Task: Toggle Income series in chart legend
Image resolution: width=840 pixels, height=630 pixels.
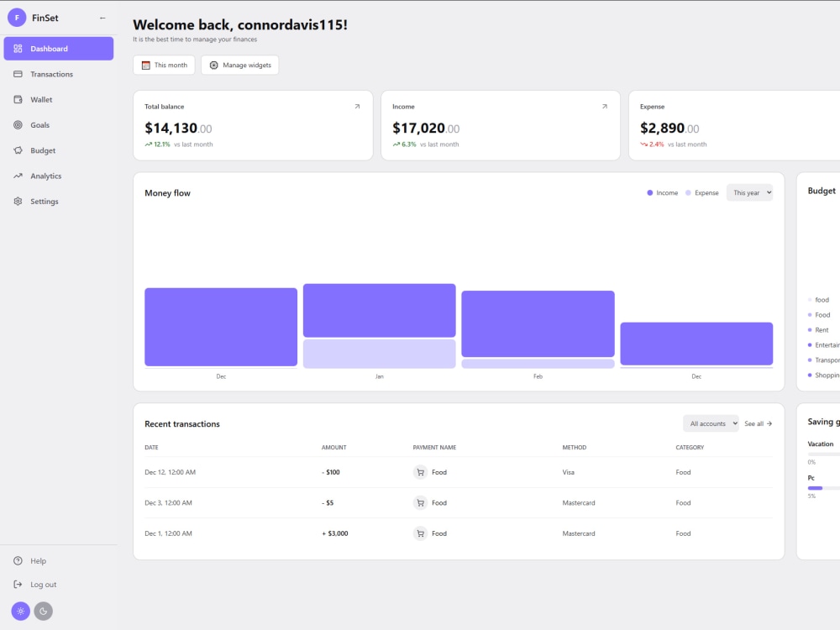Action: pos(663,193)
